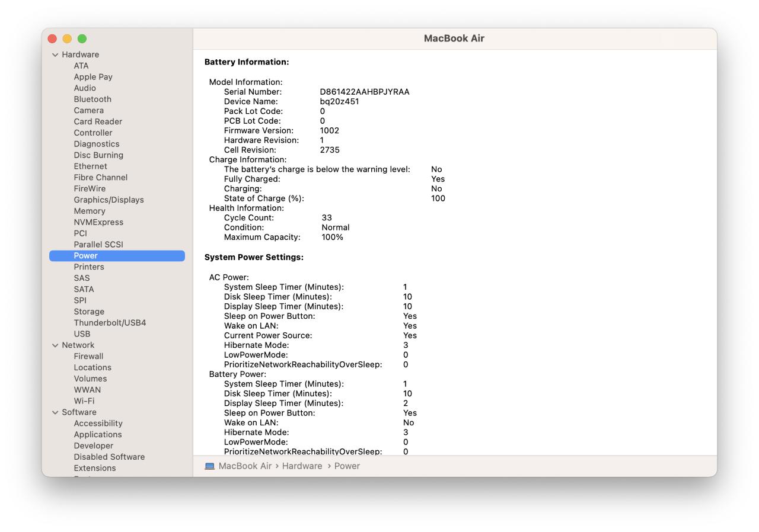View the Diagnostics section
The height and width of the screenshot is (532, 759).
click(x=97, y=144)
